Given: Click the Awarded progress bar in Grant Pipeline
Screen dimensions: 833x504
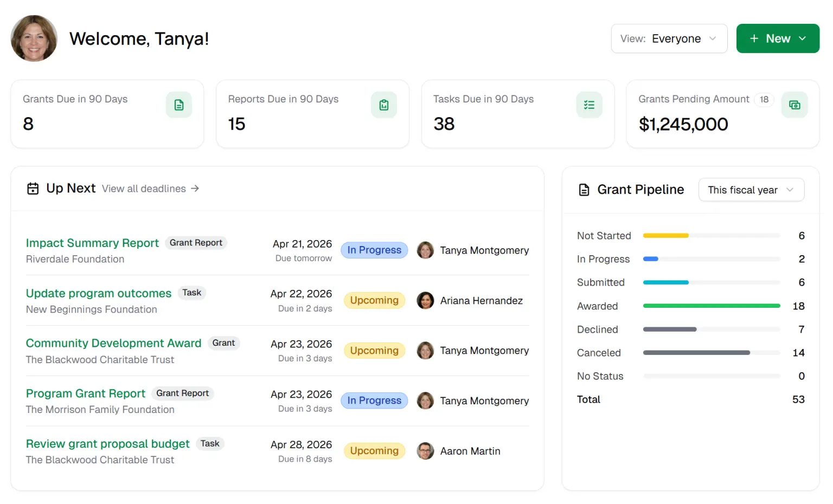Looking at the screenshot, I should tap(711, 306).
